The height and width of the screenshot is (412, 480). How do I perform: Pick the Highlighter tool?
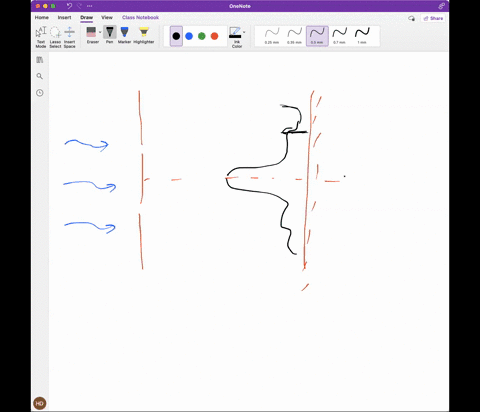pos(144,35)
